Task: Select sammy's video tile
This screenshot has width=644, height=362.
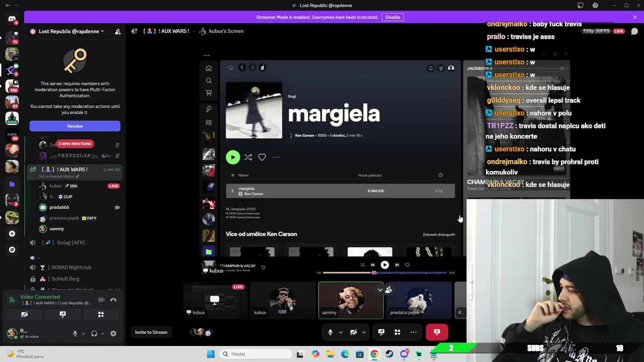Action: 351,300
